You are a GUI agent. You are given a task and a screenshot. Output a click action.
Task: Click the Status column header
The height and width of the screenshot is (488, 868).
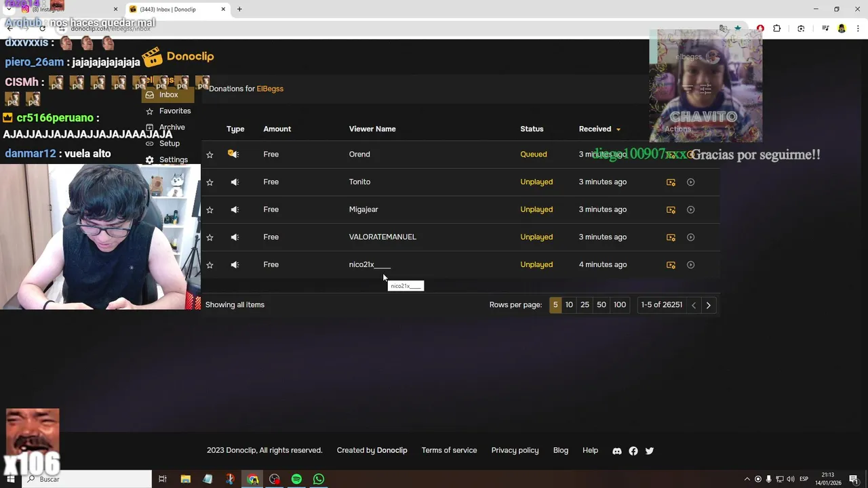coord(532,129)
